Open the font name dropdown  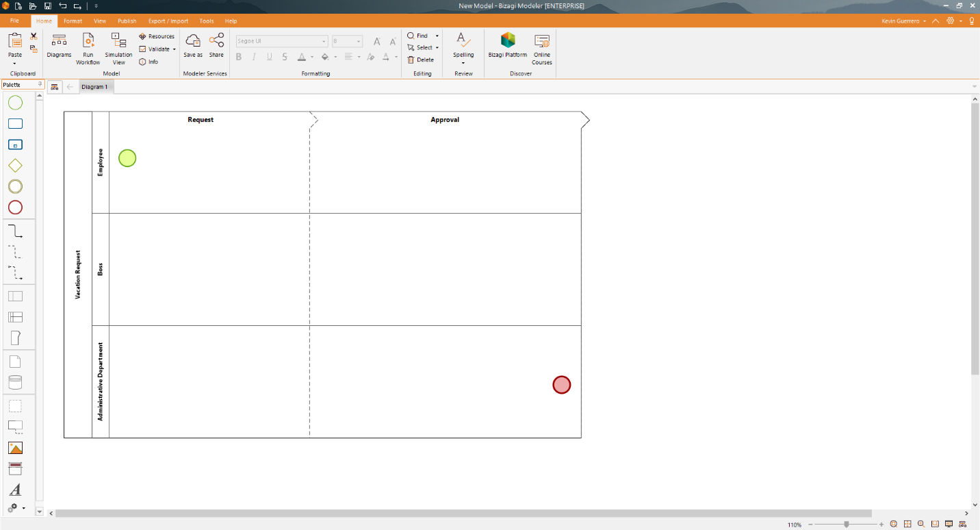(324, 41)
